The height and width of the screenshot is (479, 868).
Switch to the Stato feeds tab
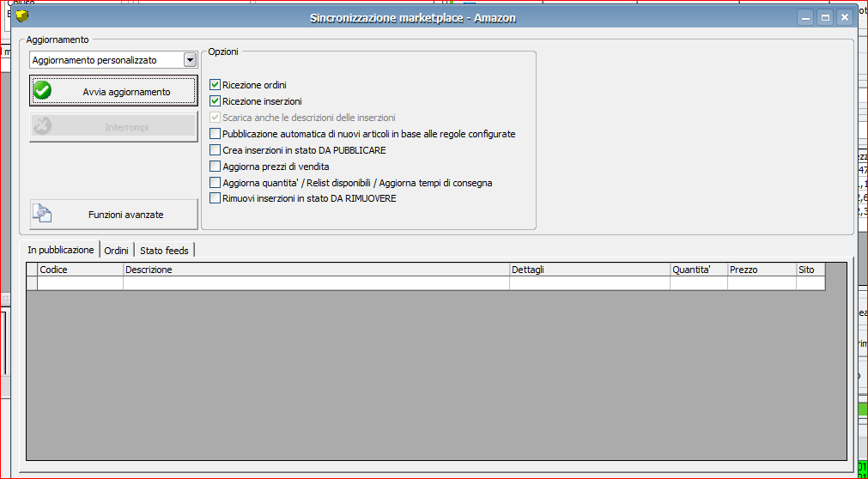point(164,251)
